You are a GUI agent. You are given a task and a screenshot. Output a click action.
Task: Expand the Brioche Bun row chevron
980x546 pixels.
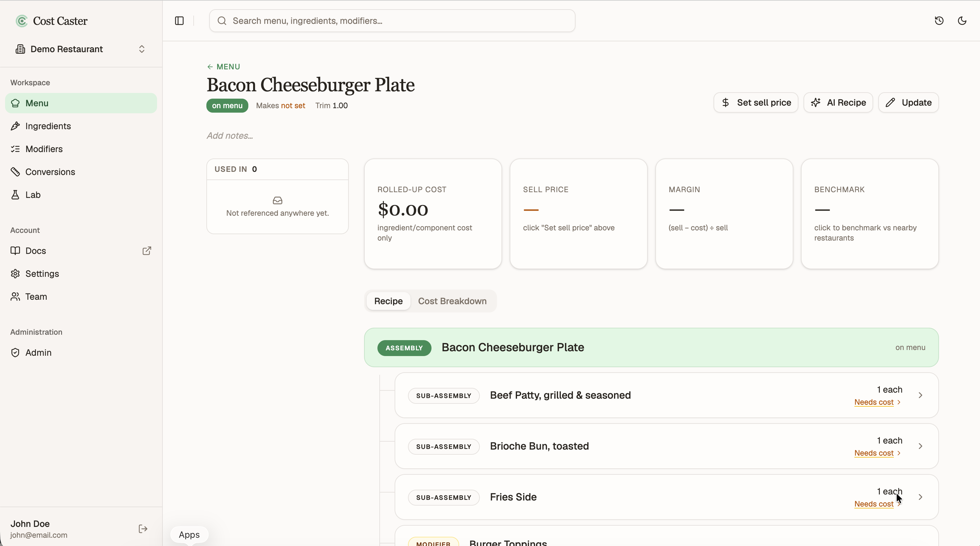920,446
